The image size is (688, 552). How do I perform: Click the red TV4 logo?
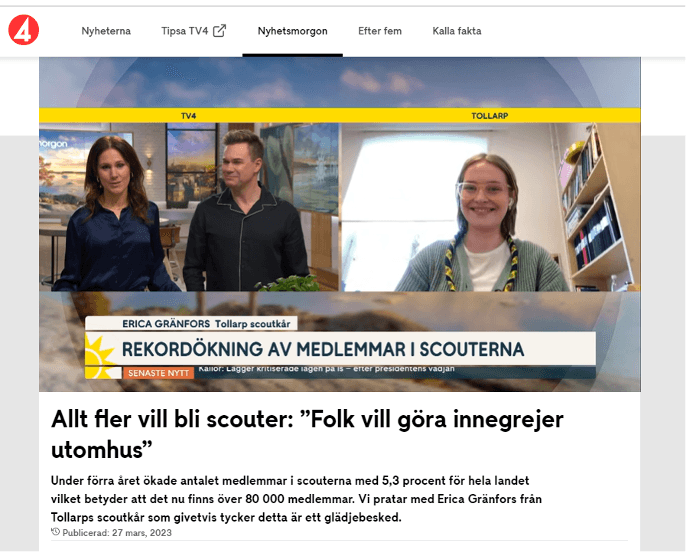[x=24, y=30]
